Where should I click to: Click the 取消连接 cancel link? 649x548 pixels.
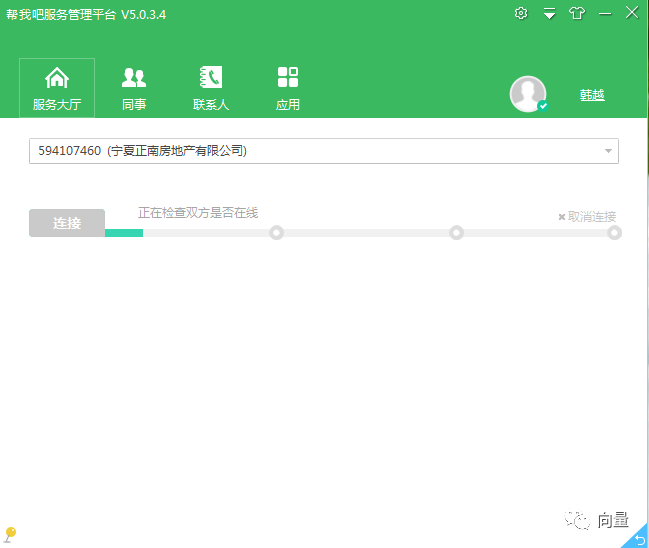pos(587,216)
